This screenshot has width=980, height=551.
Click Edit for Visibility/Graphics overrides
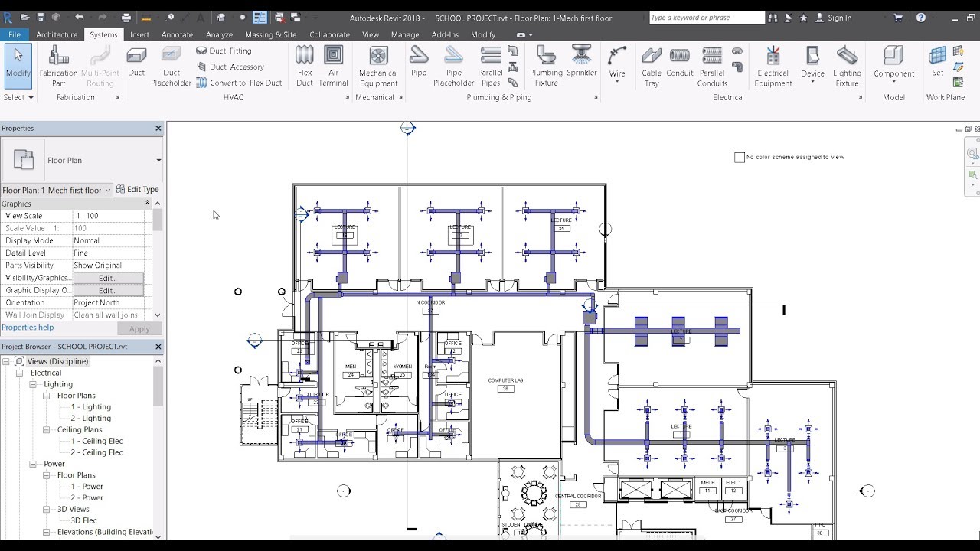point(108,278)
